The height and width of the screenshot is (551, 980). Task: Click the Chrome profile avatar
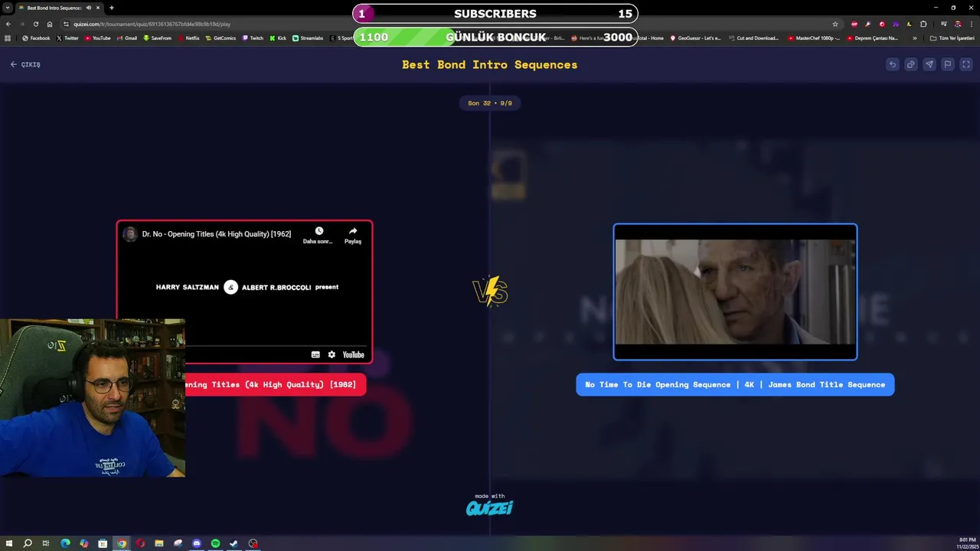[x=957, y=24]
